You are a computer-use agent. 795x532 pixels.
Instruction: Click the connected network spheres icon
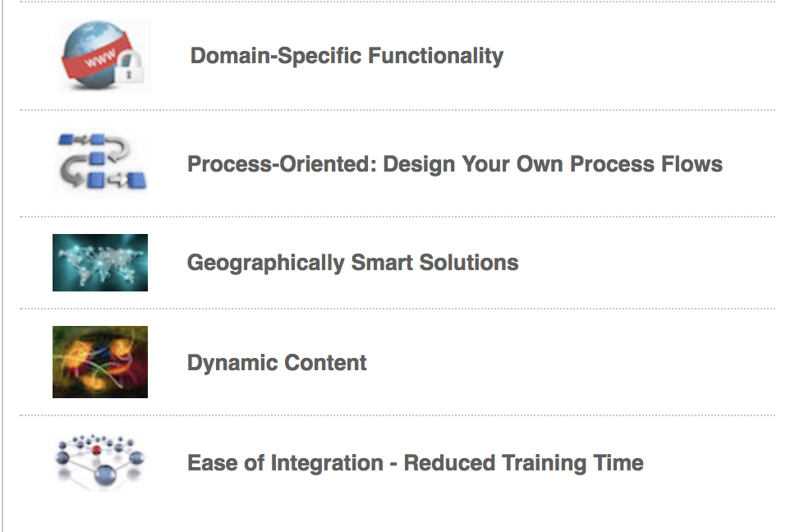pos(100,462)
